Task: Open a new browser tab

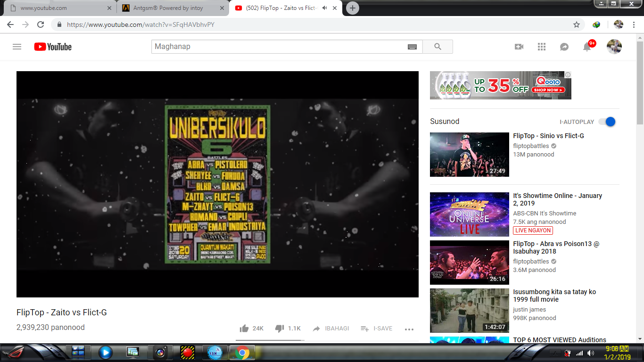Action: [x=352, y=8]
